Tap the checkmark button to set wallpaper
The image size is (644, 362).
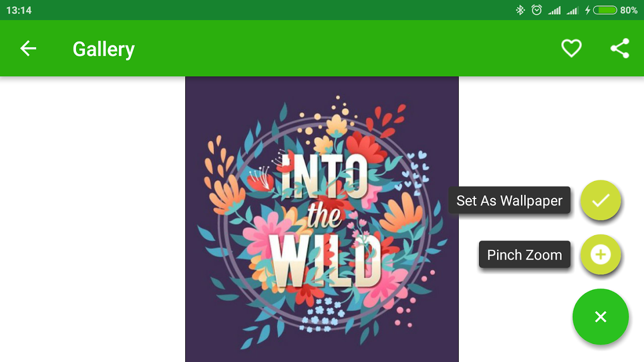(x=601, y=200)
